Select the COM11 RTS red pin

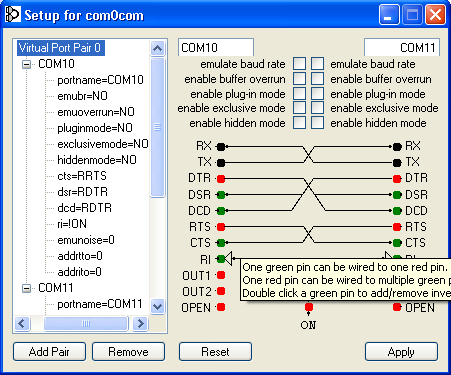(x=397, y=227)
